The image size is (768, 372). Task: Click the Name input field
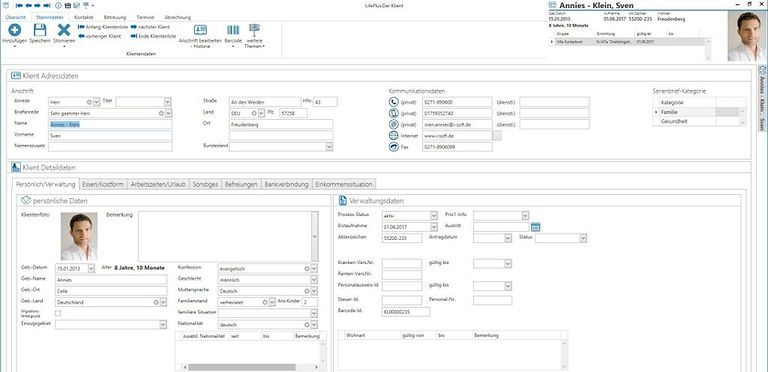tap(110, 124)
